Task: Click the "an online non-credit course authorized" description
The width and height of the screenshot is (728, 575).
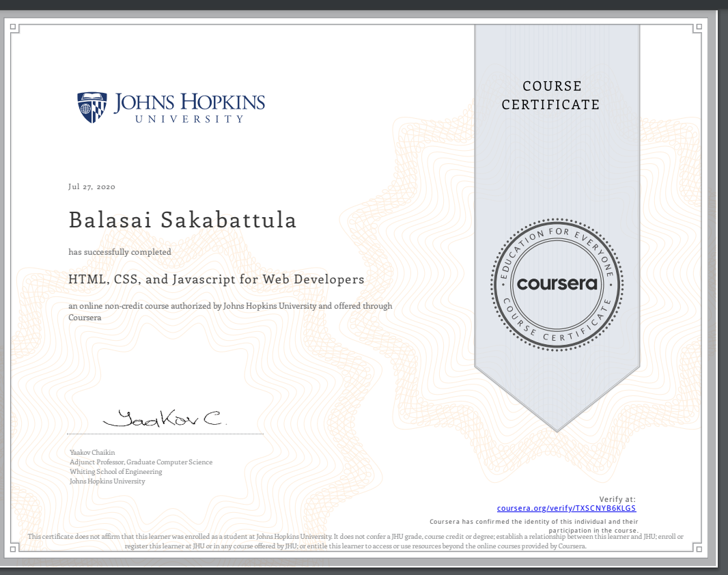Action: tap(230, 311)
